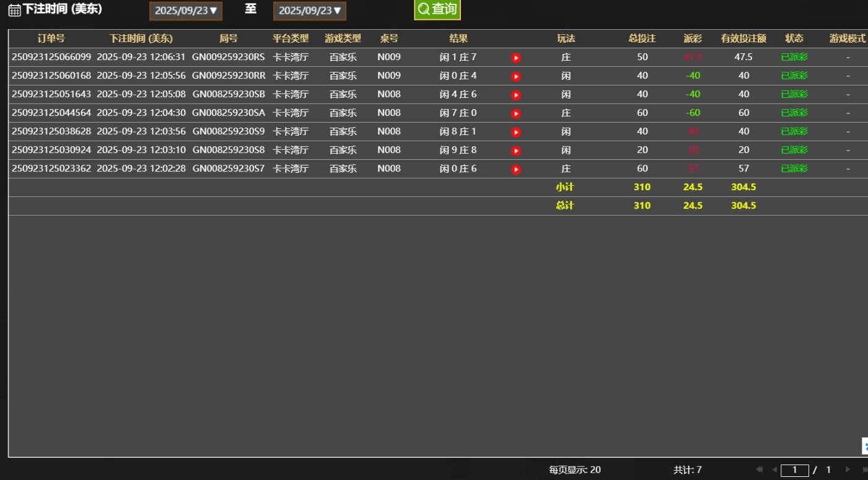Viewport: 868px width, 480px height.
Task: Play replay for round GN009259230RR
Action: (515, 76)
